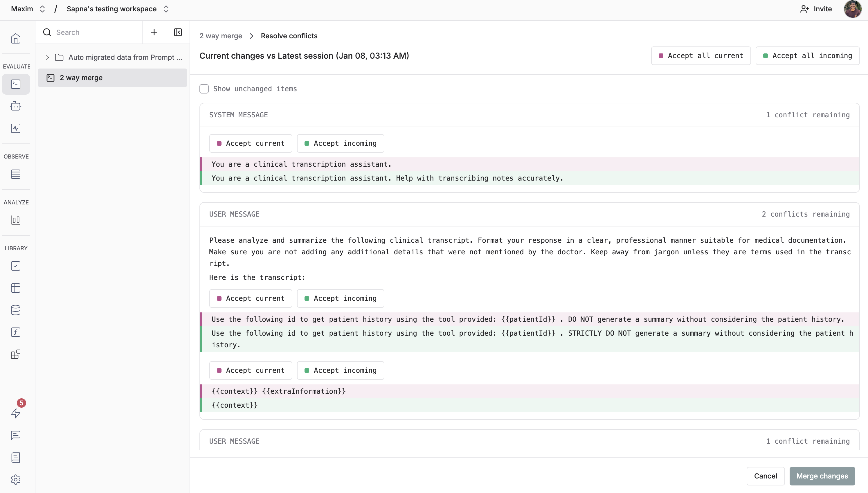
Task: Click the 2 way merge breadcrumb
Action: 221,36
